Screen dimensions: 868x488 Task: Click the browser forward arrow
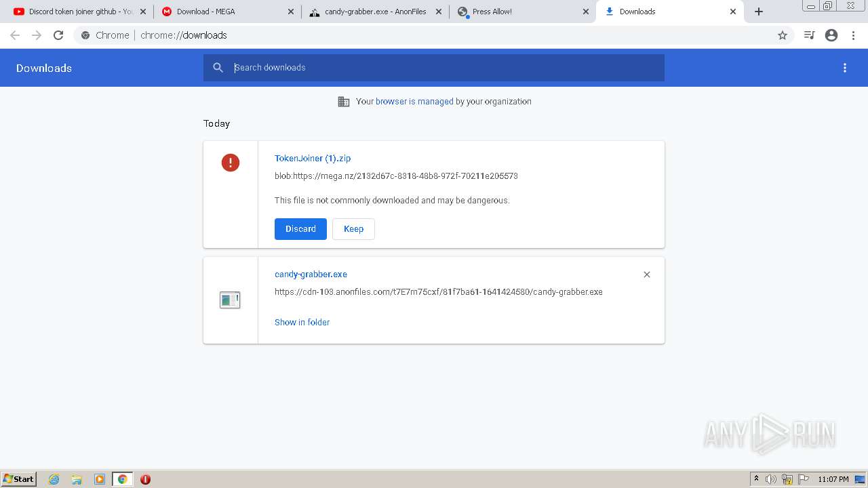point(37,35)
